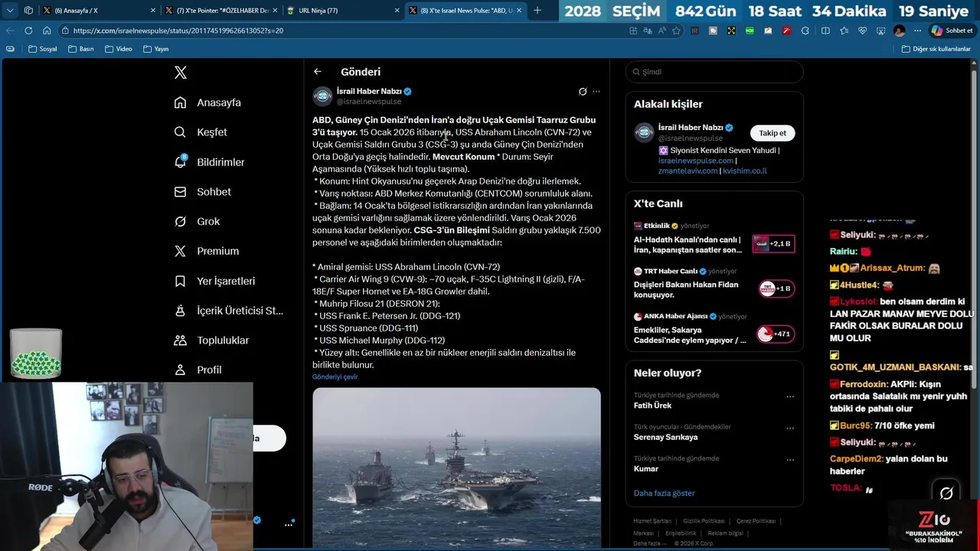The image size is (980, 551).
Task: Open Premium page in sidebar
Action: 206,251
